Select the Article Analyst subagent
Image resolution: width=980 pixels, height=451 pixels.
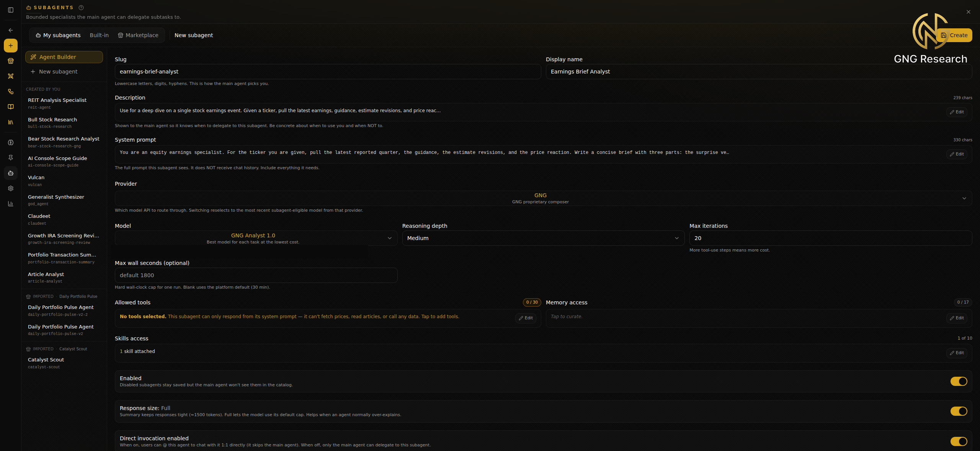[x=64, y=278]
